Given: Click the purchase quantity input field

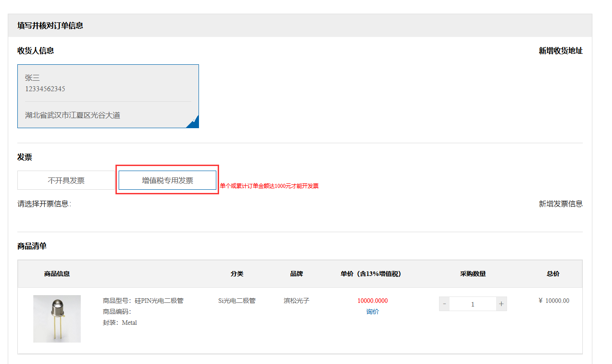Looking at the screenshot, I should click(472, 304).
